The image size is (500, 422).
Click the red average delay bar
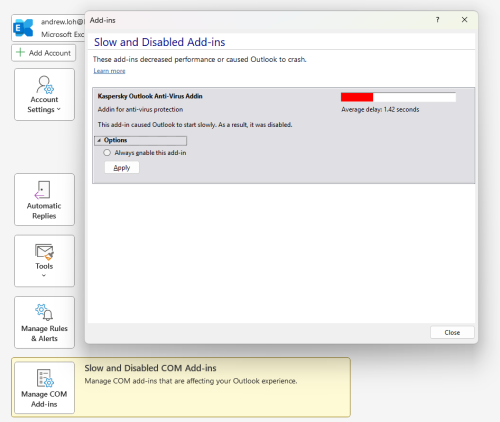357,97
